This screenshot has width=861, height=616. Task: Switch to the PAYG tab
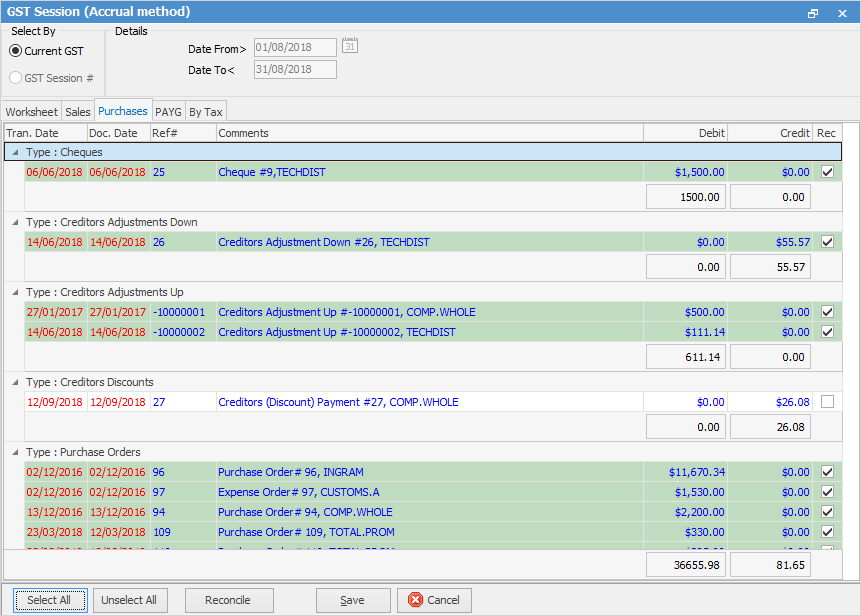[168, 112]
